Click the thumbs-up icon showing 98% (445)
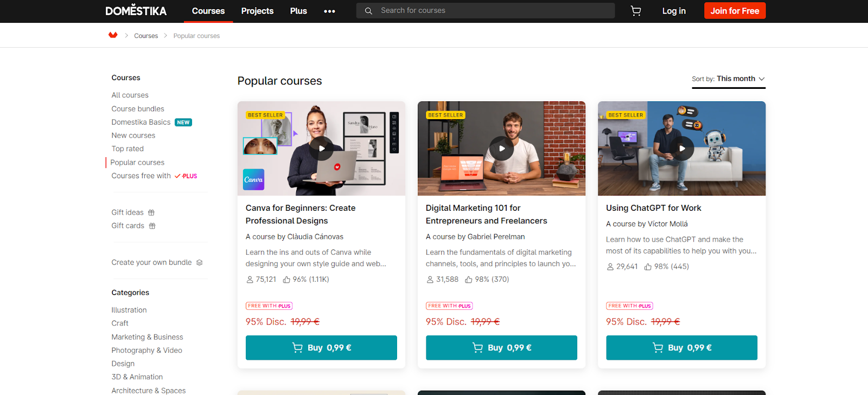The image size is (868, 395). [x=648, y=267]
